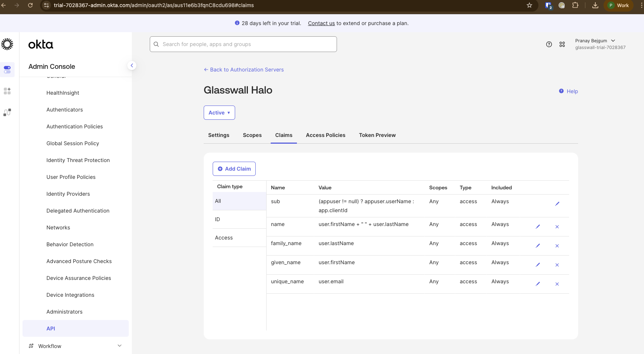Open the Access Policies tab

point(325,135)
